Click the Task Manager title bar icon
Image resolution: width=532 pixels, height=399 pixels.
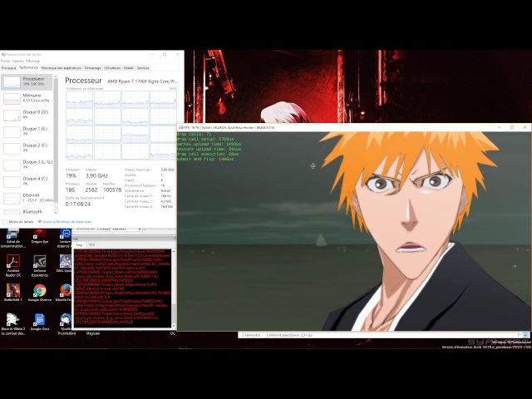(3, 54)
